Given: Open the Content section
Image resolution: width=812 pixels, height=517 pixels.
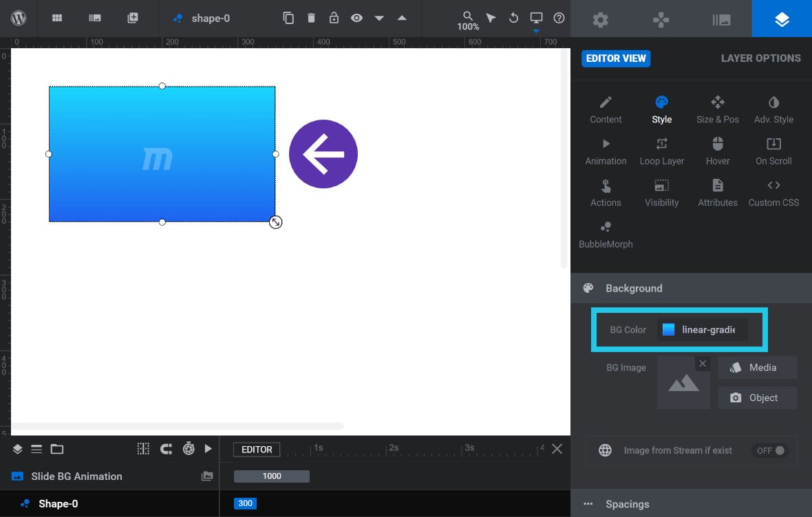Looking at the screenshot, I should click(606, 110).
